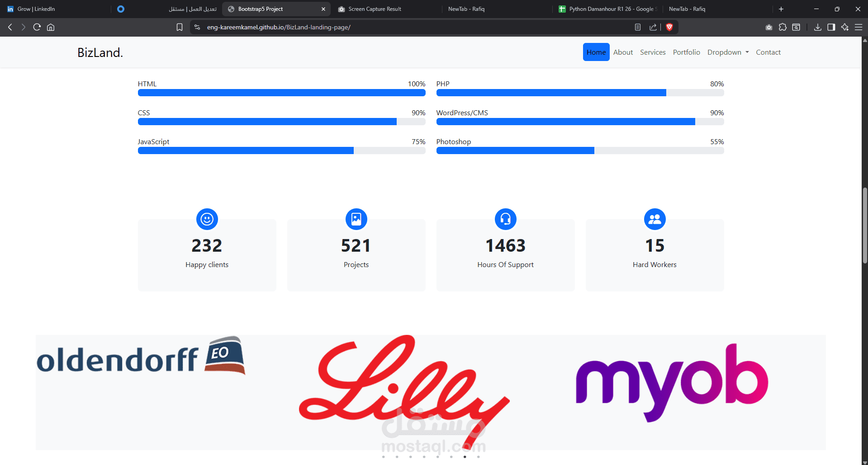Click the Hard Workers people icon
Image resolution: width=868 pixels, height=465 pixels.
655,219
